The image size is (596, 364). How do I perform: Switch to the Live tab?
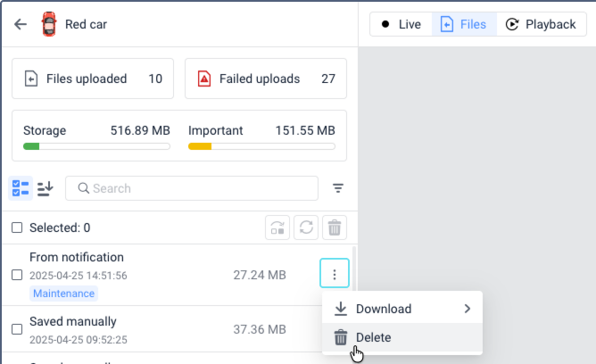(x=401, y=24)
